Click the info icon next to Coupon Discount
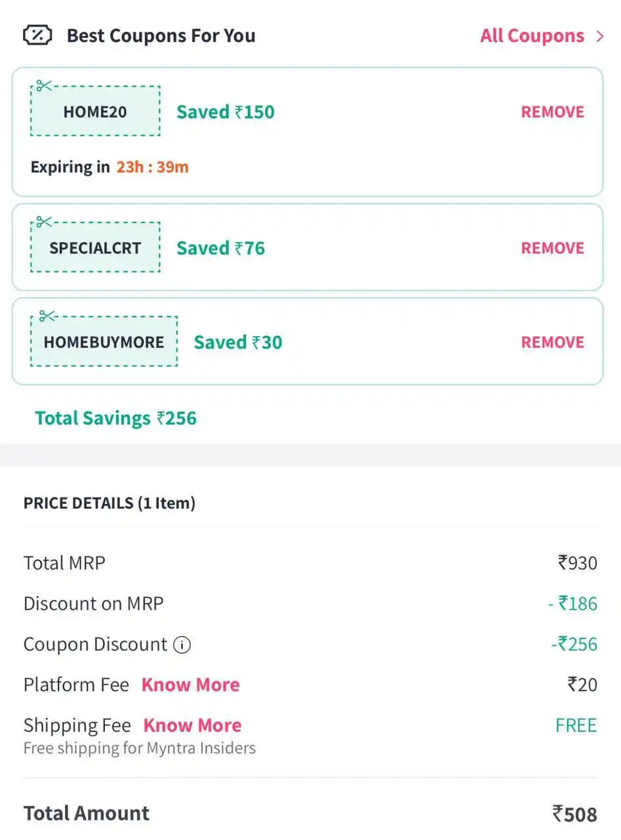This screenshot has height=840, width=621. tap(182, 645)
